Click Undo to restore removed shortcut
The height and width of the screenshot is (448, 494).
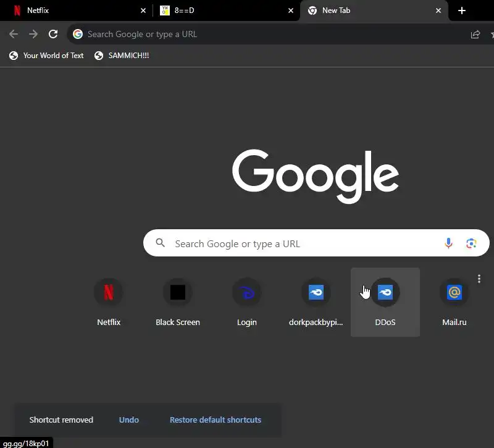[x=129, y=420]
